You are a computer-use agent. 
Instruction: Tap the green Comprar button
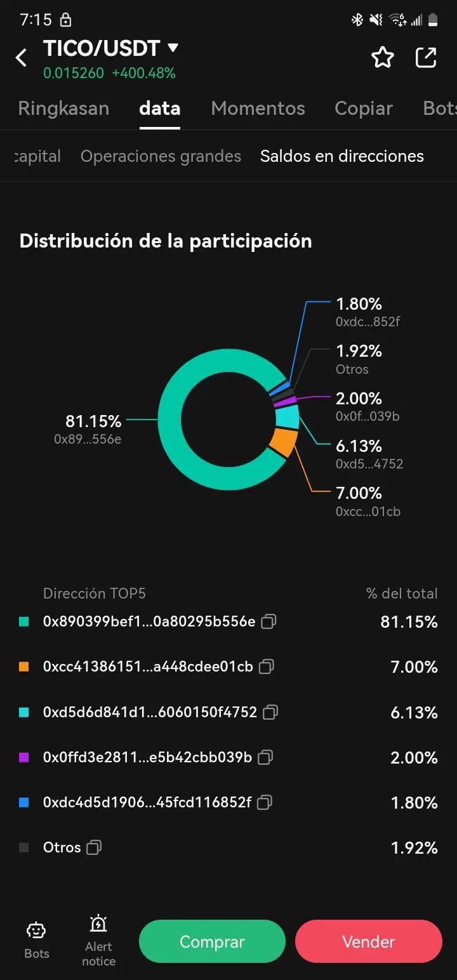click(212, 941)
